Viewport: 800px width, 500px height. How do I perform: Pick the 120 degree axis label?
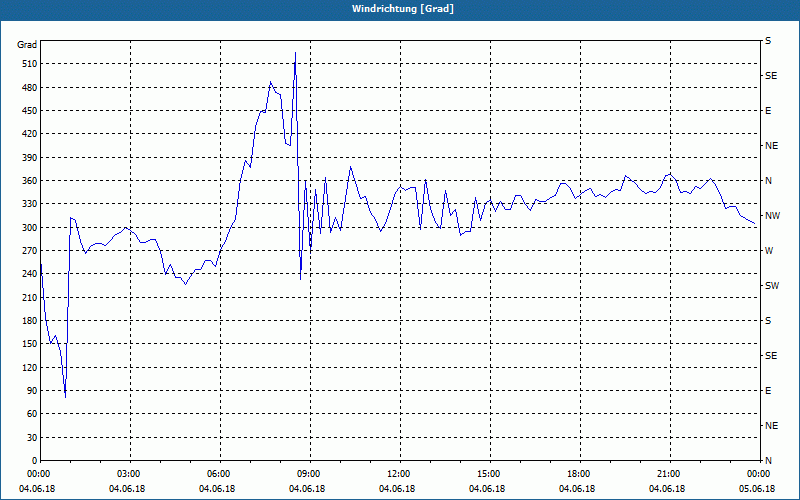[30, 367]
